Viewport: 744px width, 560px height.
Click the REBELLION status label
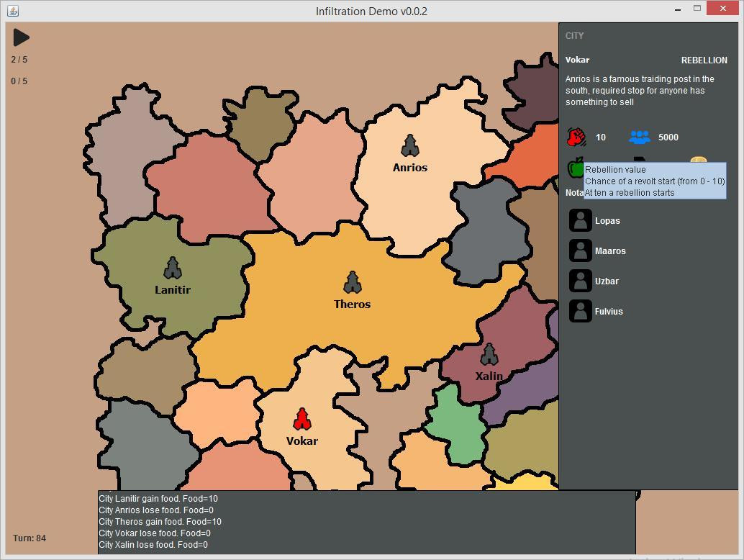click(704, 60)
